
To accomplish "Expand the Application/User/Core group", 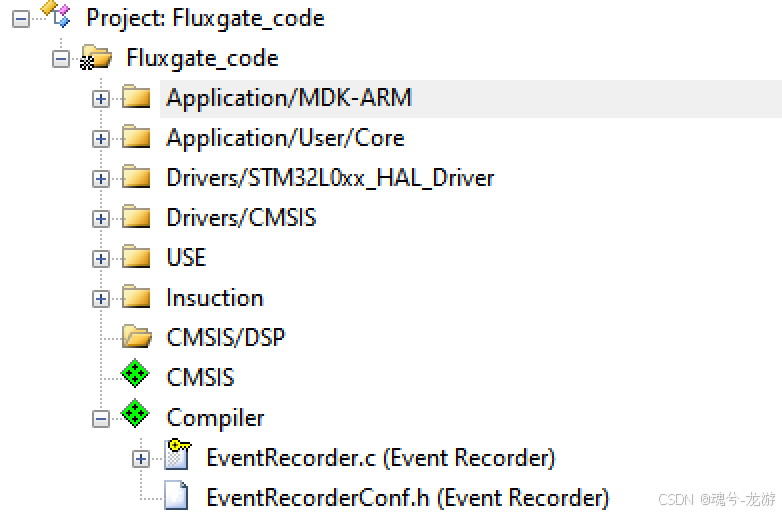I will click(x=101, y=139).
